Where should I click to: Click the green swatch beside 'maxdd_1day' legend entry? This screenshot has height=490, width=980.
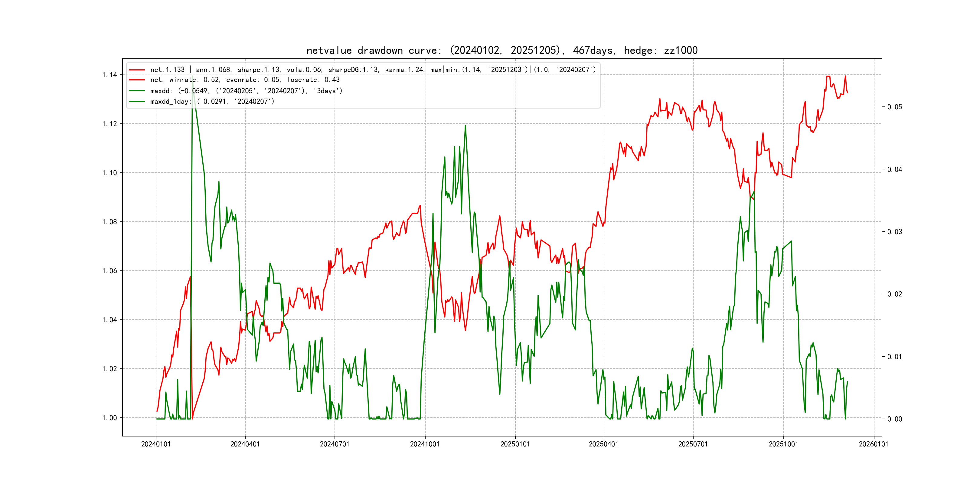click(137, 102)
